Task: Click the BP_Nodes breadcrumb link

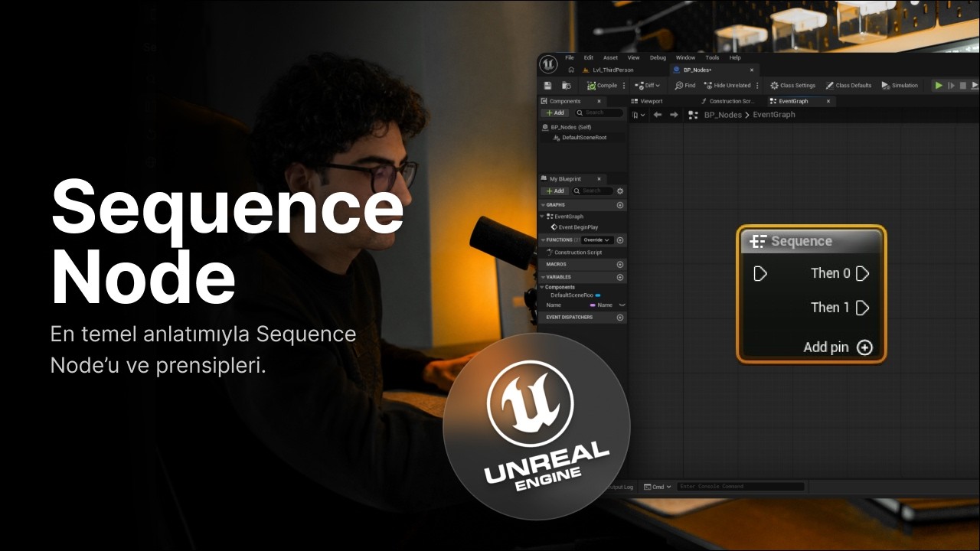Action: [x=723, y=115]
